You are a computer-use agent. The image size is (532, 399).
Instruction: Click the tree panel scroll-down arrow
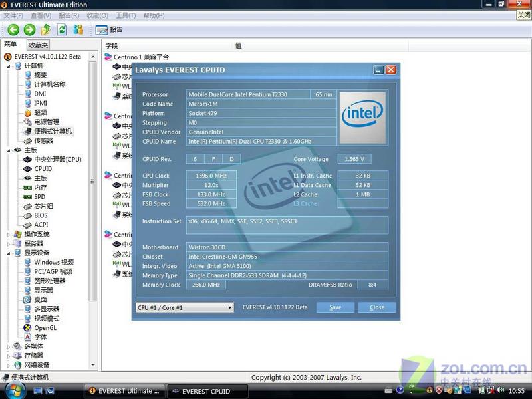tap(93, 365)
